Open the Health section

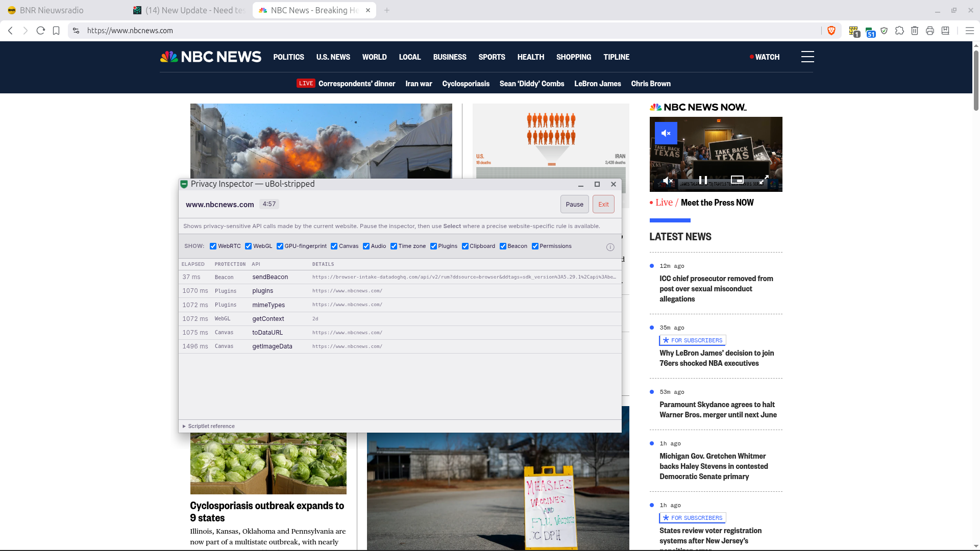tap(530, 57)
